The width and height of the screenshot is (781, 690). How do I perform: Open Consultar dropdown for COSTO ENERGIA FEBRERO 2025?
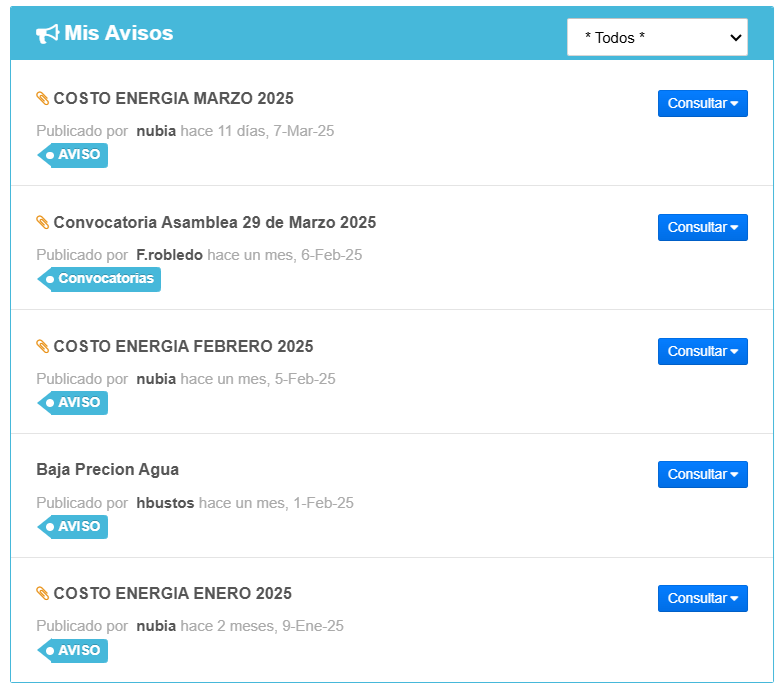point(702,352)
